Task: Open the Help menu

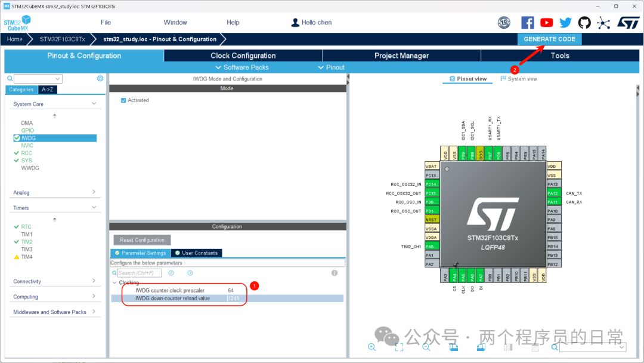Action: coord(233,23)
